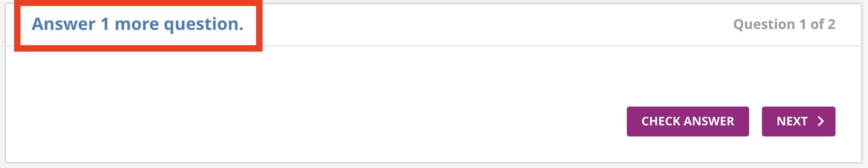Click the word 'of' in the question counter
This screenshot has width=868, height=168.
click(x=818, y=24)
